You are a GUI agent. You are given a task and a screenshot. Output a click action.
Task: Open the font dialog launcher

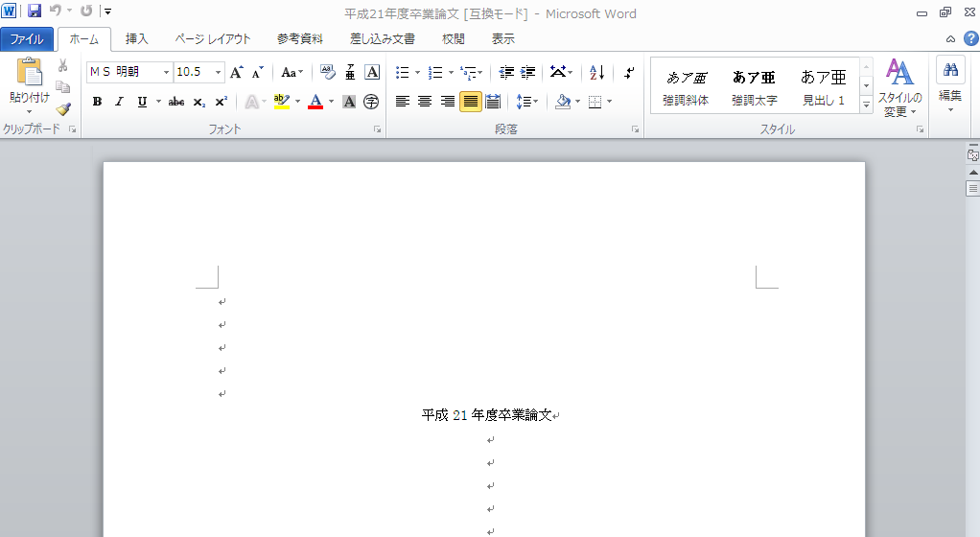pos(377,129)
